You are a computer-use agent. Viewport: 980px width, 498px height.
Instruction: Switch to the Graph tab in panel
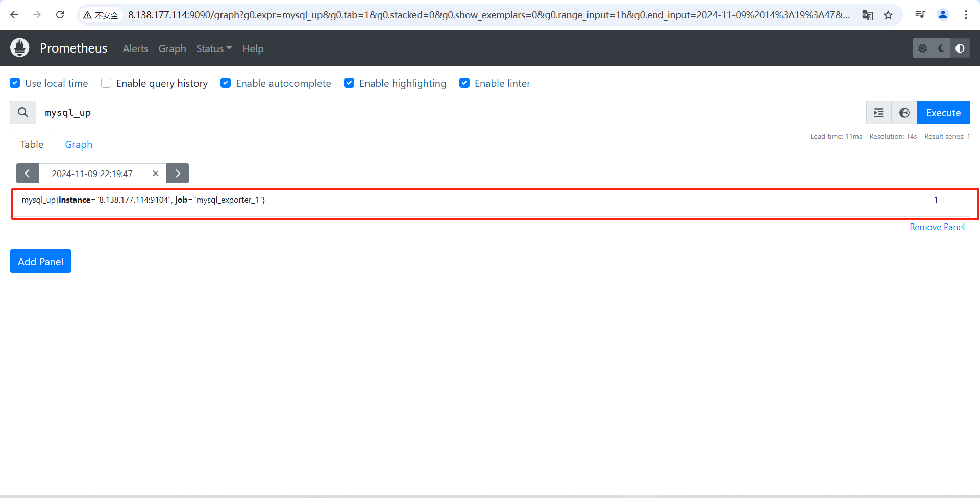click(x=79, y=144)
